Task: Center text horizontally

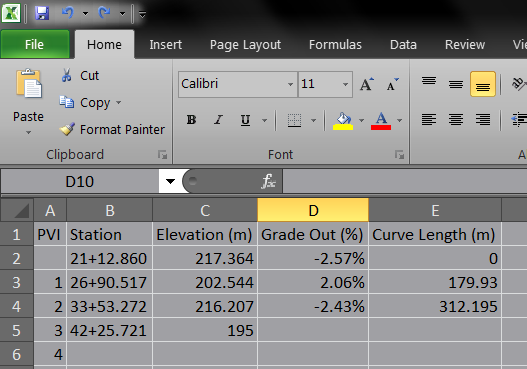Action: click(456, 119)
